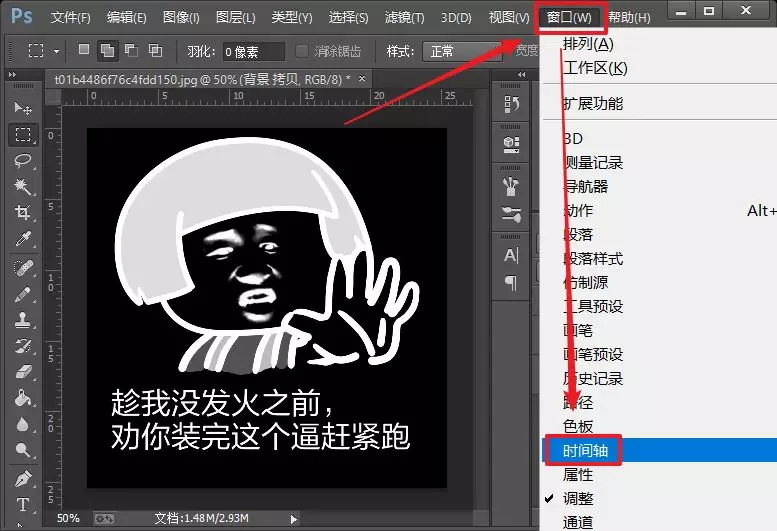
Task: Open the History panel icon in dock
Action: tap(511, 105)
